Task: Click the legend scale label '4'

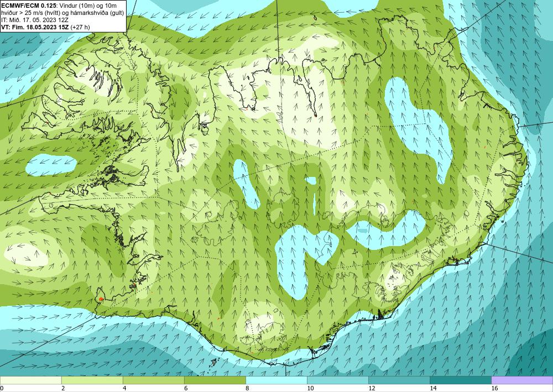Action: coord(124,388)
